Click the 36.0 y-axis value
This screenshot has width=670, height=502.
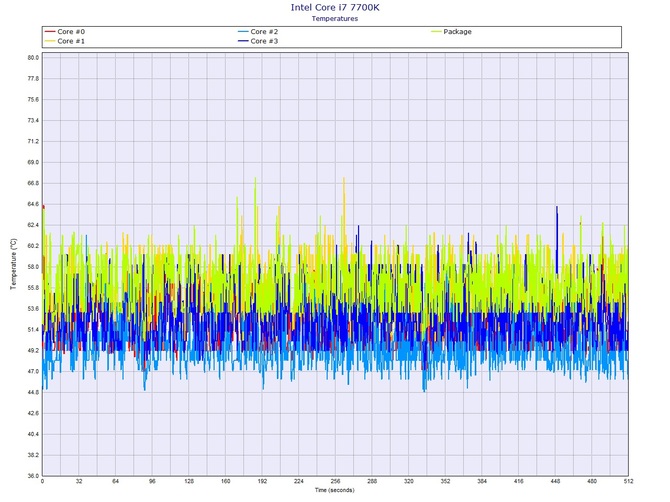click(x=33, y=476)
